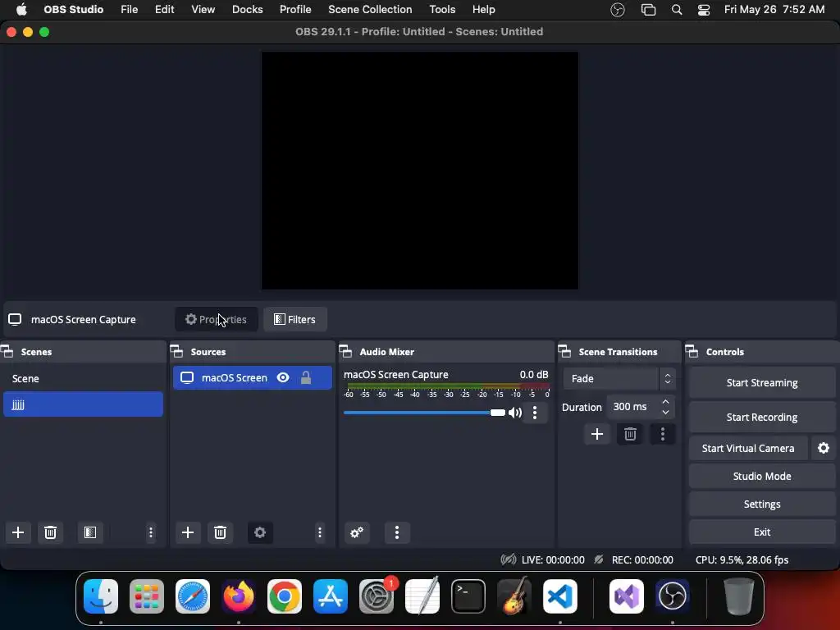Open the Docks menu

pyautogui.click(x=248, y=10)
